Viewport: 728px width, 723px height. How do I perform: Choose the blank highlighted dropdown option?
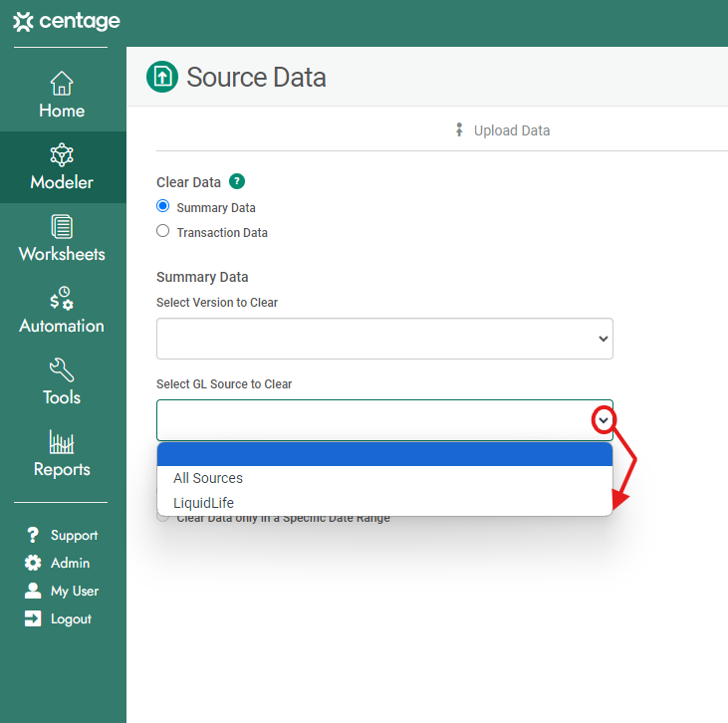click(384, 454)
